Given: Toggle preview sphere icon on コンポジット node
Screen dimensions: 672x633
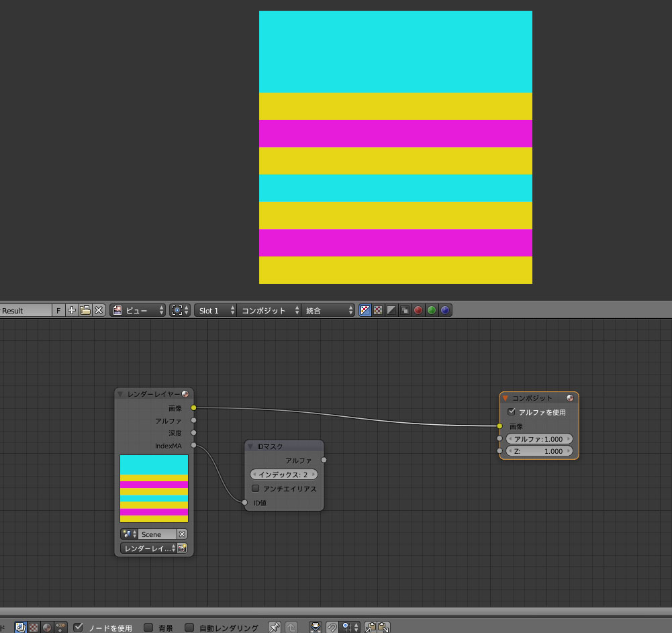Looking at the screenshot, I should point(570,397).
